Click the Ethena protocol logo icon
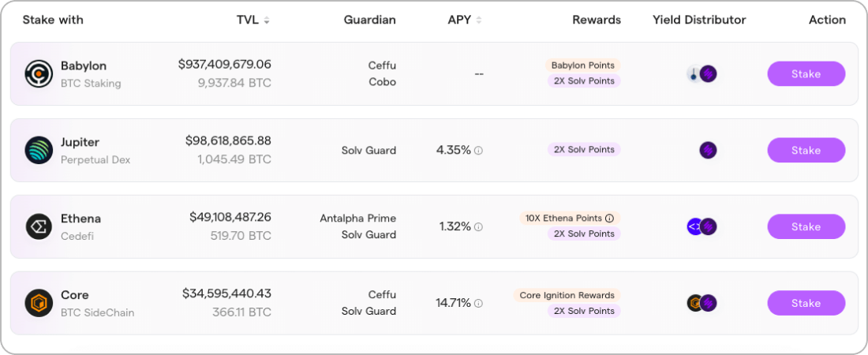This screenshot has height=355, width=868. click(x=39, y=226)
